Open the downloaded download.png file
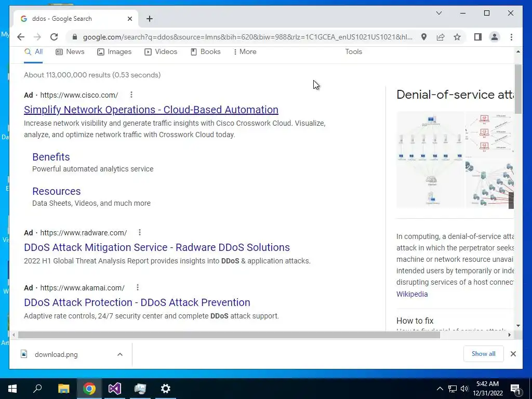This screenshot has height=399, width=532. (56, 354)
